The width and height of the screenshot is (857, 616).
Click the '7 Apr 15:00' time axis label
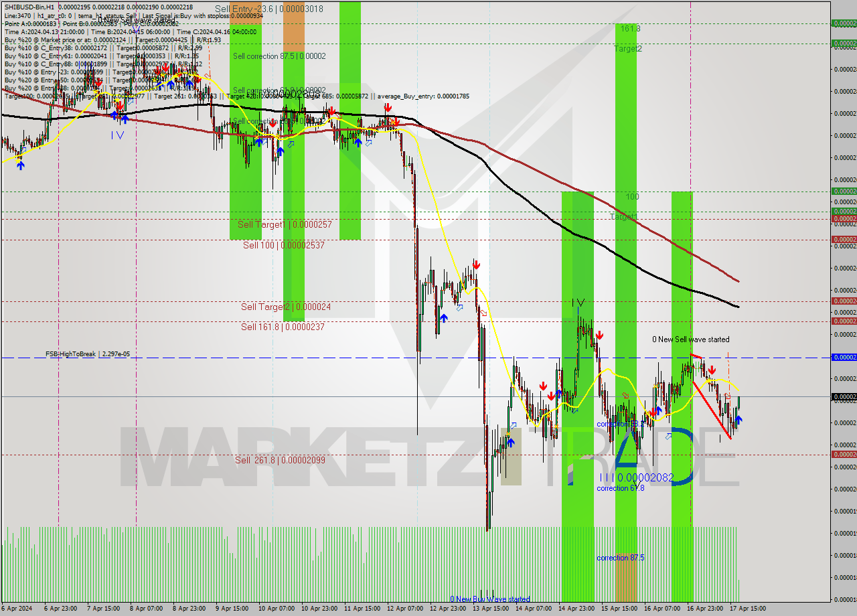point(102,609)
